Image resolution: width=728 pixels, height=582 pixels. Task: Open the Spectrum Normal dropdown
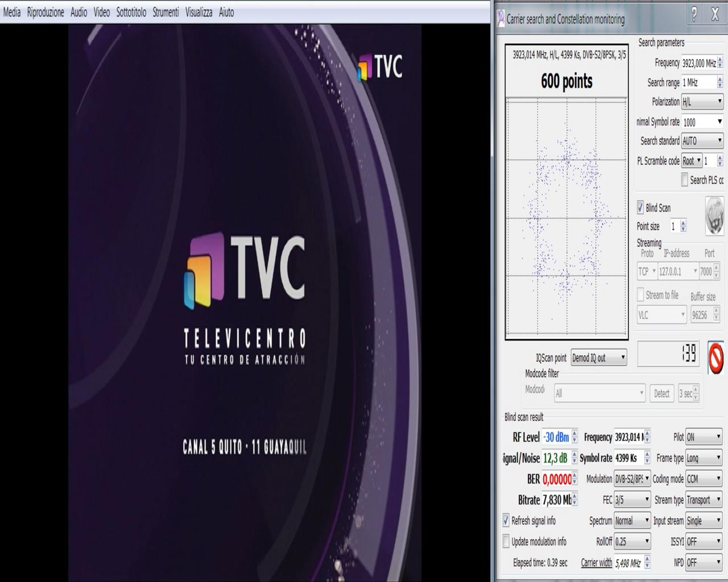coord(632,521)
